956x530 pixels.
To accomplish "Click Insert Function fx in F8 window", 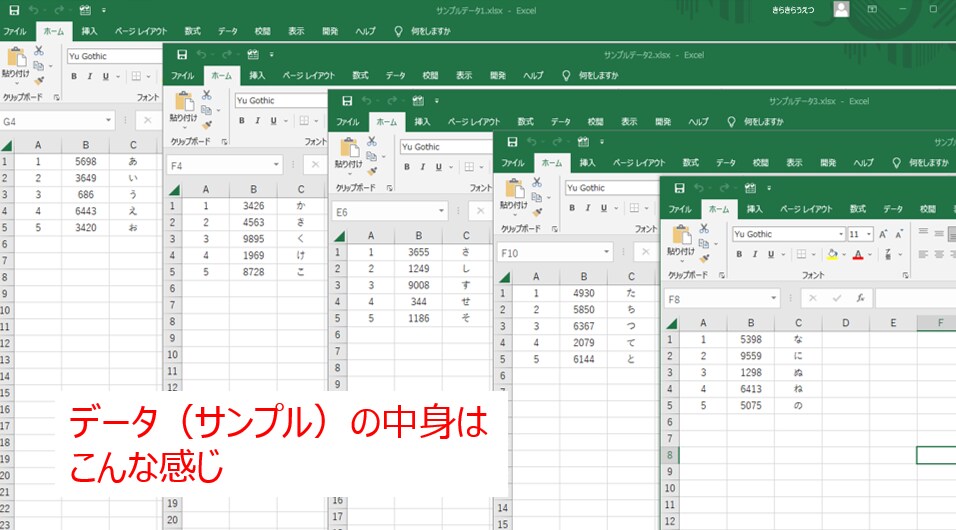I will (860, 298).
